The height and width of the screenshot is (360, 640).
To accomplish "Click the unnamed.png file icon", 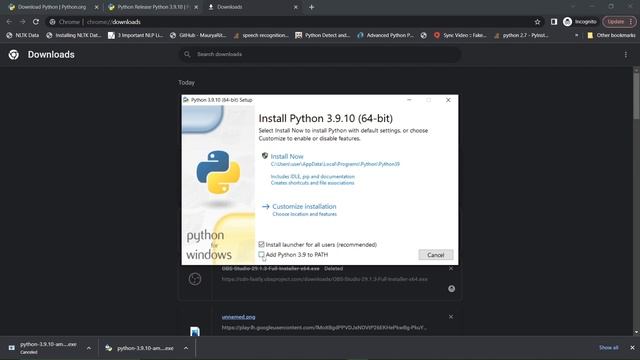I will (x=195, y=331).
